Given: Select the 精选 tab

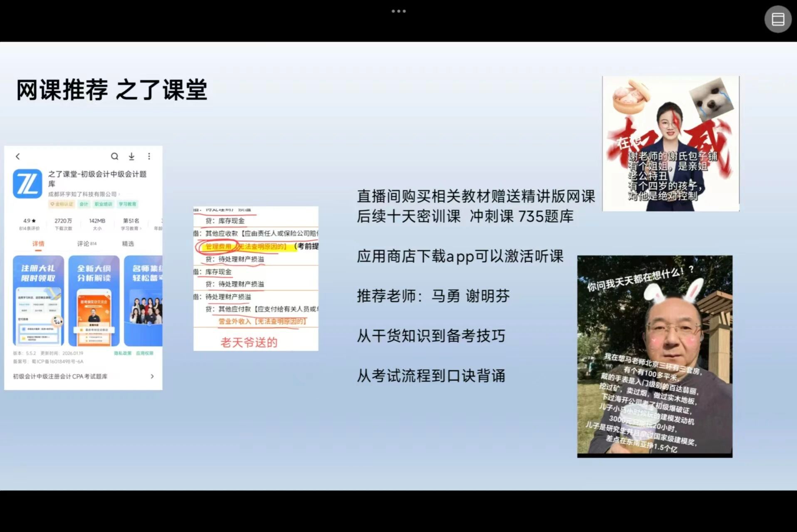Looking at the screenshot, I should [x=128, y=244].
